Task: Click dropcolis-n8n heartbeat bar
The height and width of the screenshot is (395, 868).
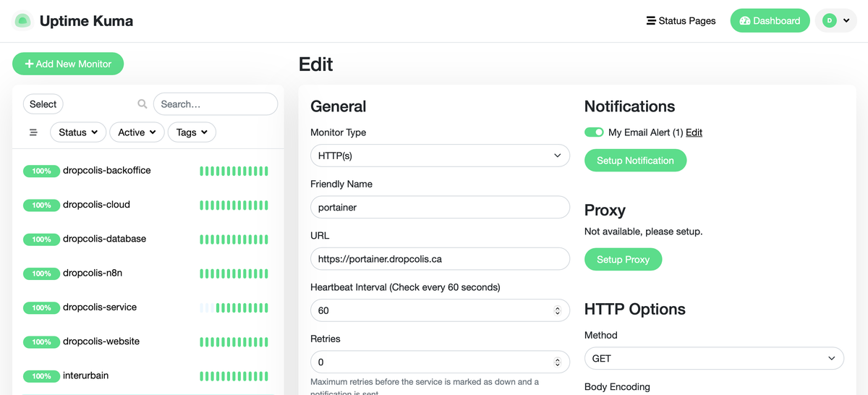Action: point(234,273)
